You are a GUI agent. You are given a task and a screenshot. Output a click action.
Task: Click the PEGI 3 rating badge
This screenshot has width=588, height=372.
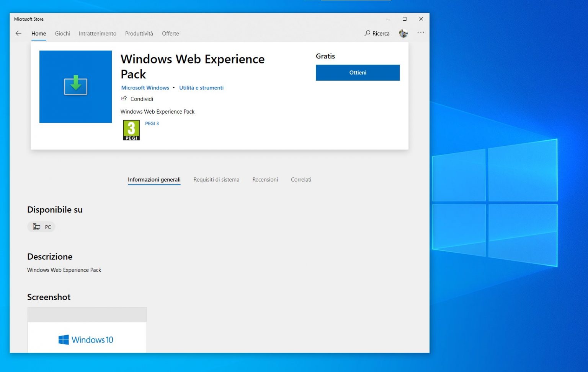pyautogui.click(x=131, y=130)
